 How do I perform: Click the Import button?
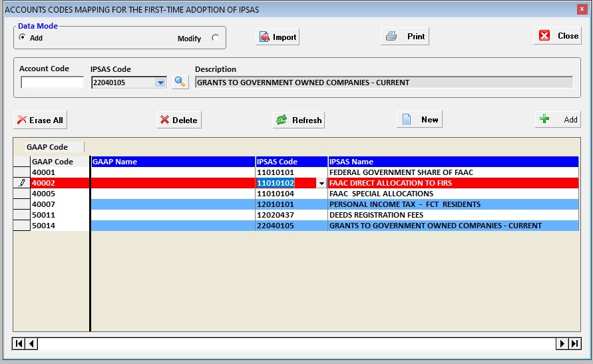(x=278, y=37)
